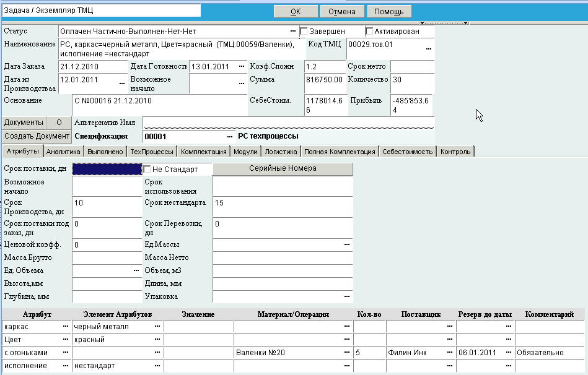Click the document count button next to Документы

click(x=59, y=123)
